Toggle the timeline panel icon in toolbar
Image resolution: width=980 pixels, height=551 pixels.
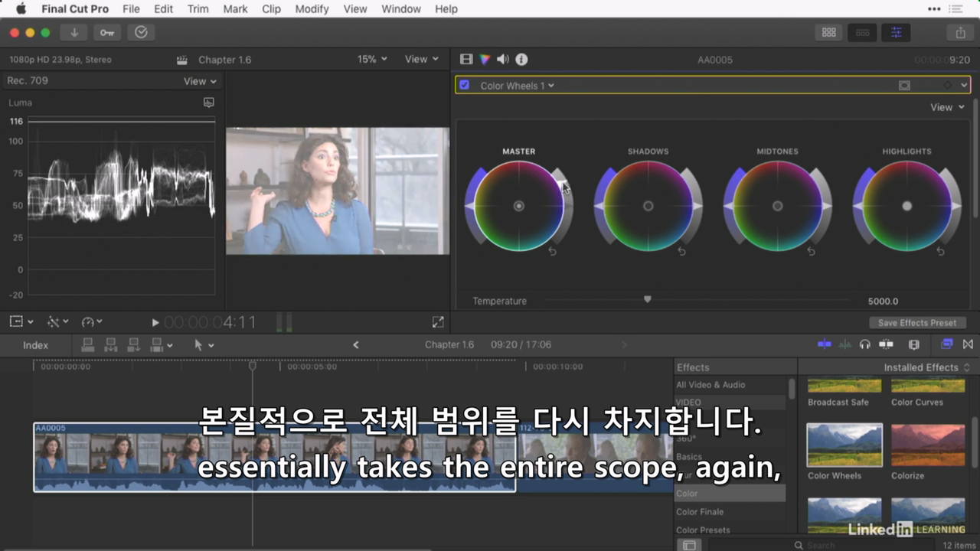(862, 32)
